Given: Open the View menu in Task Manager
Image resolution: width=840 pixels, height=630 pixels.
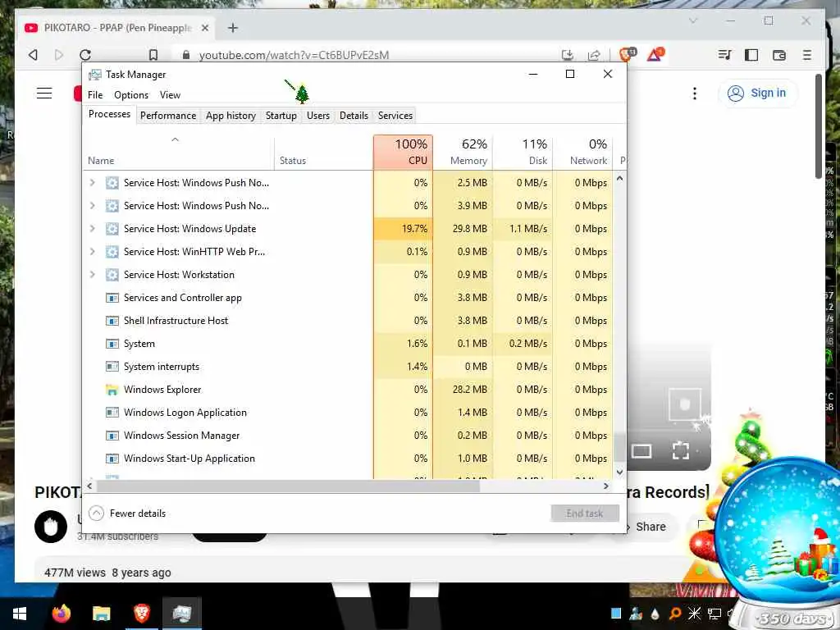Looking at the screenshot, I should [x=170, y=95].
